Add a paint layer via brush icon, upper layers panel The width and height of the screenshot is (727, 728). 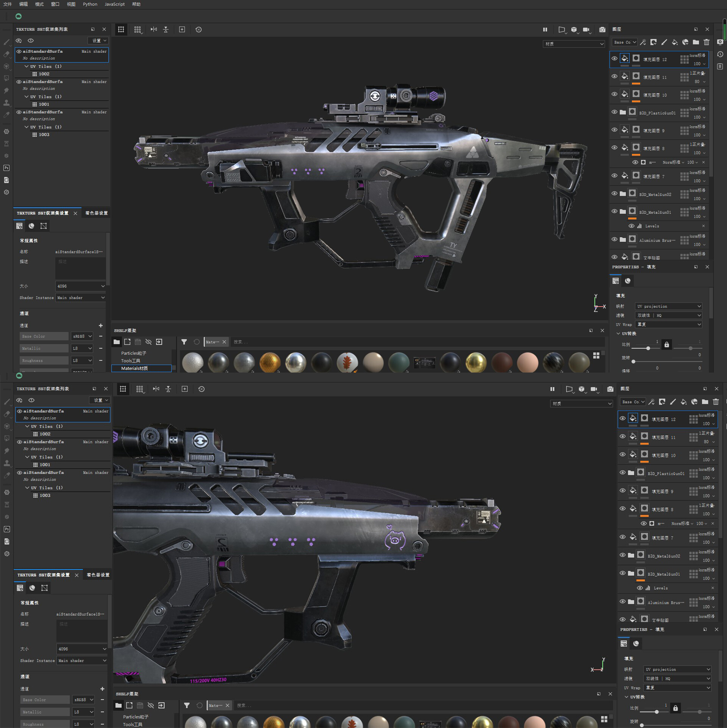[x=664, y=42]
